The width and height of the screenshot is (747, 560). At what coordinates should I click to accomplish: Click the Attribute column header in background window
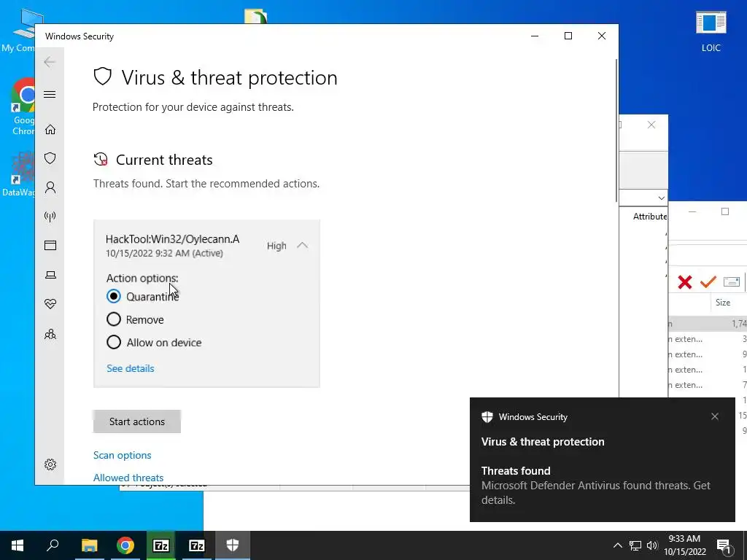649,216
